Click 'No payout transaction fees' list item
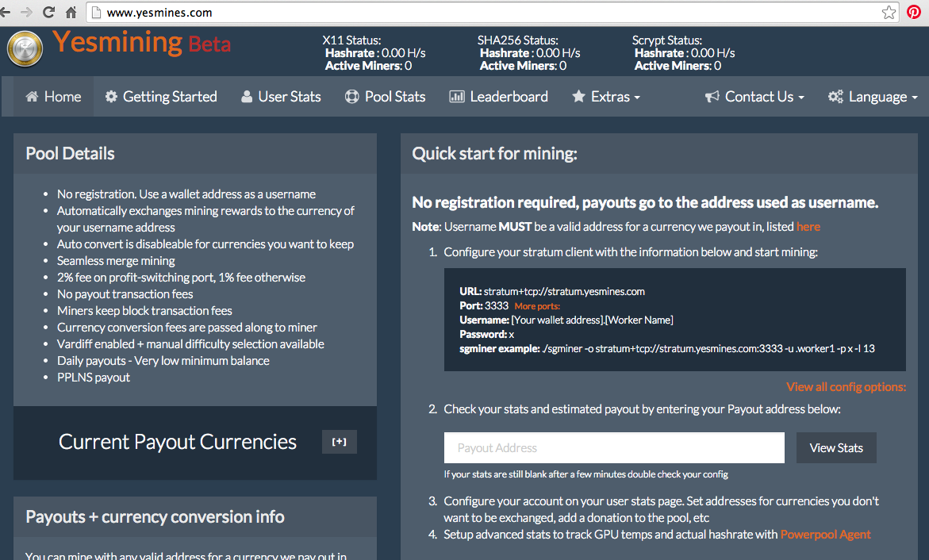Screen dimensions: 929x560 (x=125, y=294)
